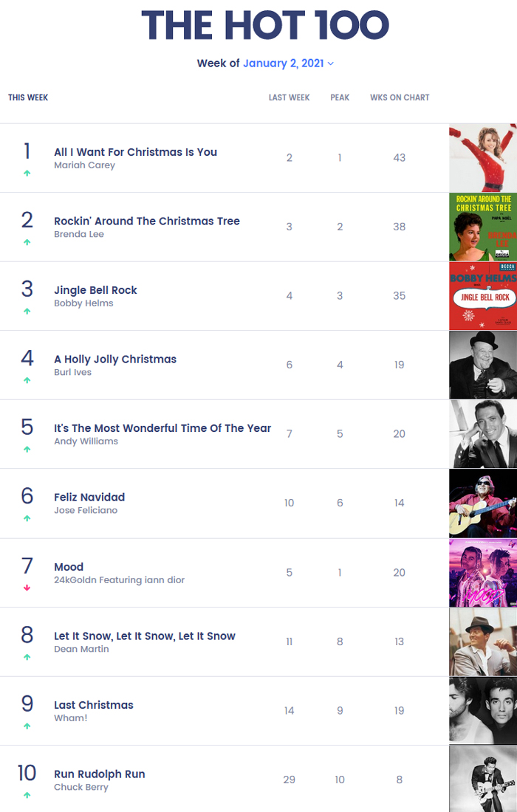517x812 pixels.
Task: Open All I Want For Christmas Is You
Action: pos(135,152)
